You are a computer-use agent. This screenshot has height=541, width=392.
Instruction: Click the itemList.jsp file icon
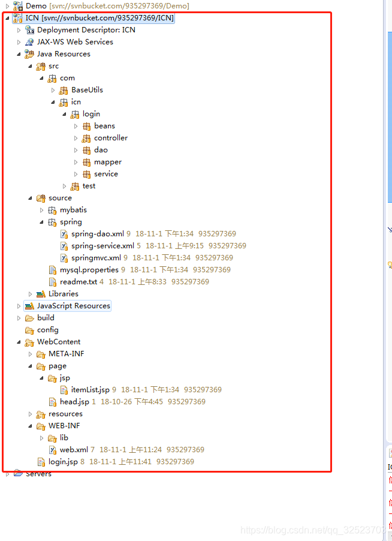pyautogui.click(x=64, y=390)
